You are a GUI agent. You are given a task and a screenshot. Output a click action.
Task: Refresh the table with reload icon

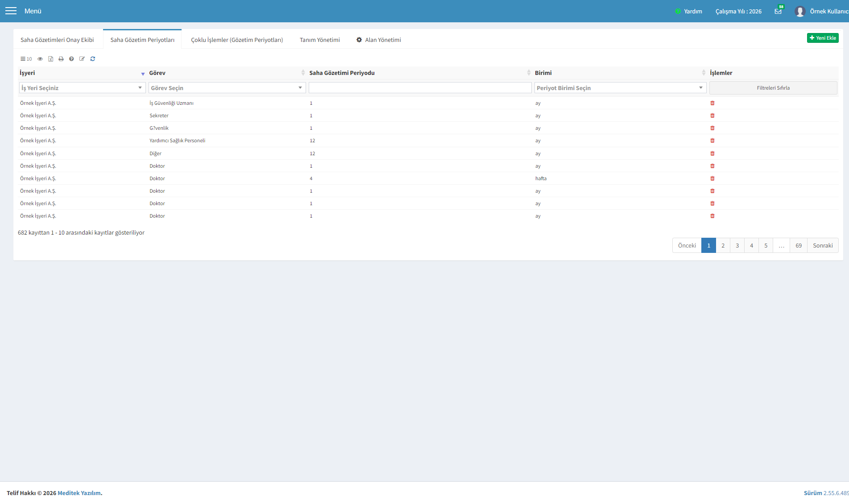(93, 59)
